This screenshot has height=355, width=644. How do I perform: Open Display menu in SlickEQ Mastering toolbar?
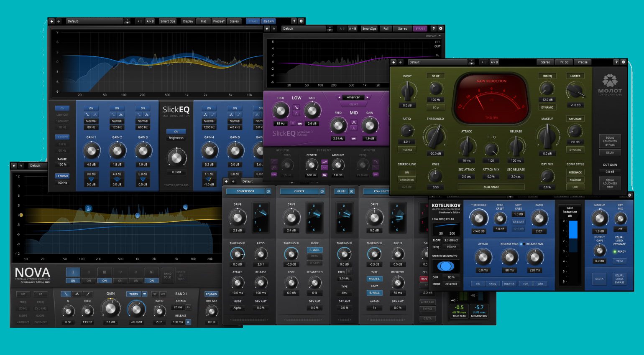[188, 21]
